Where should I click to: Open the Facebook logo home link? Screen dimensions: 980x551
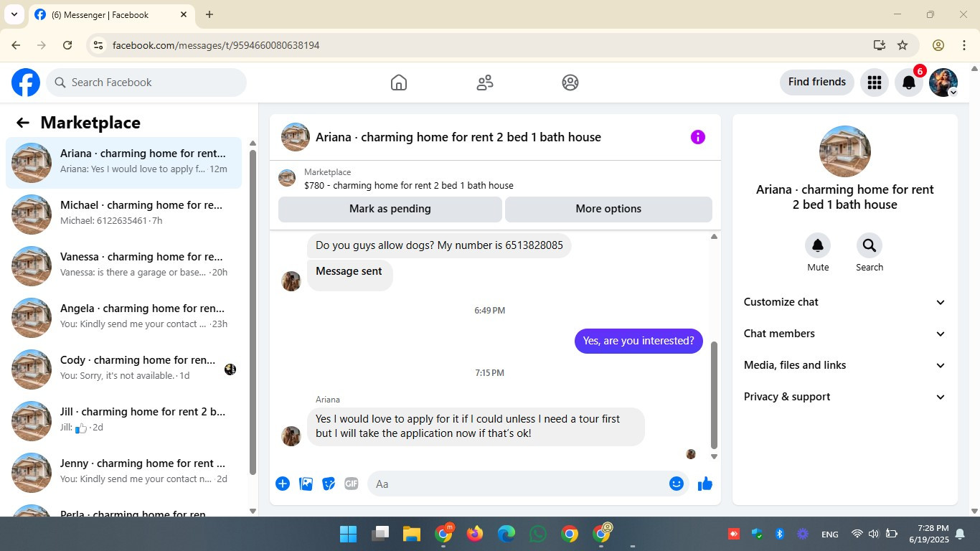pos(26,83)
